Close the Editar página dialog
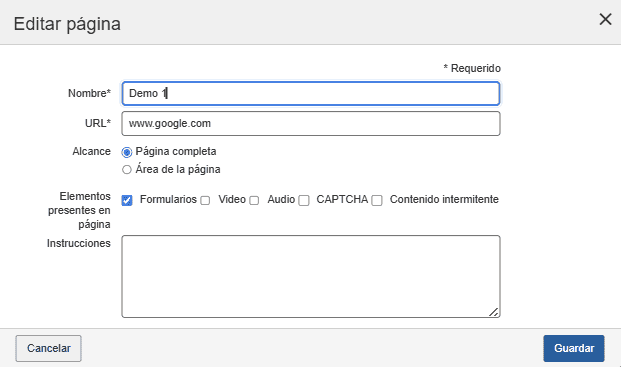The height and width of the screenshot is (367, 621). click(605, 19)
